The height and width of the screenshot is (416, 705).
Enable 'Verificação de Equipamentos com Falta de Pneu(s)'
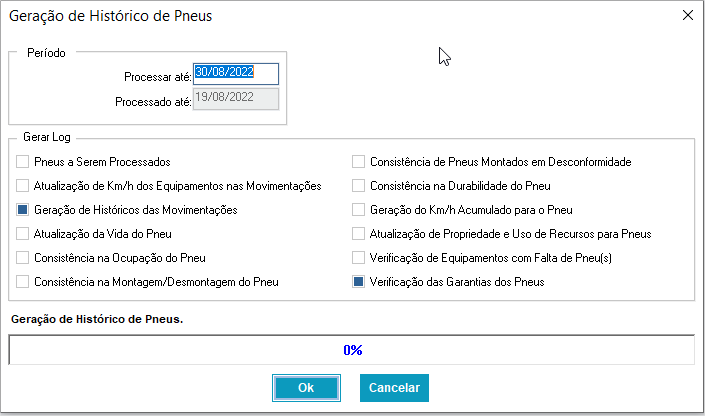[359, 258]
